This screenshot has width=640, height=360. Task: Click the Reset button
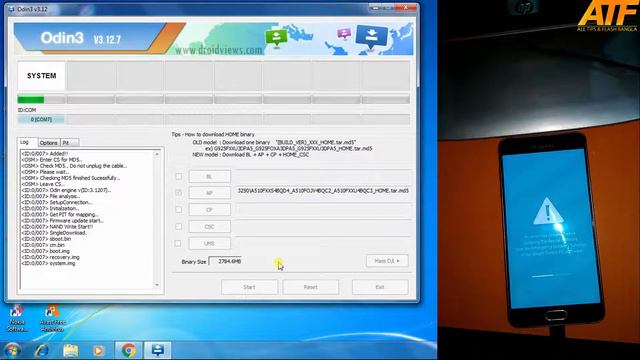pyautogui.click(x=311, y=287)
